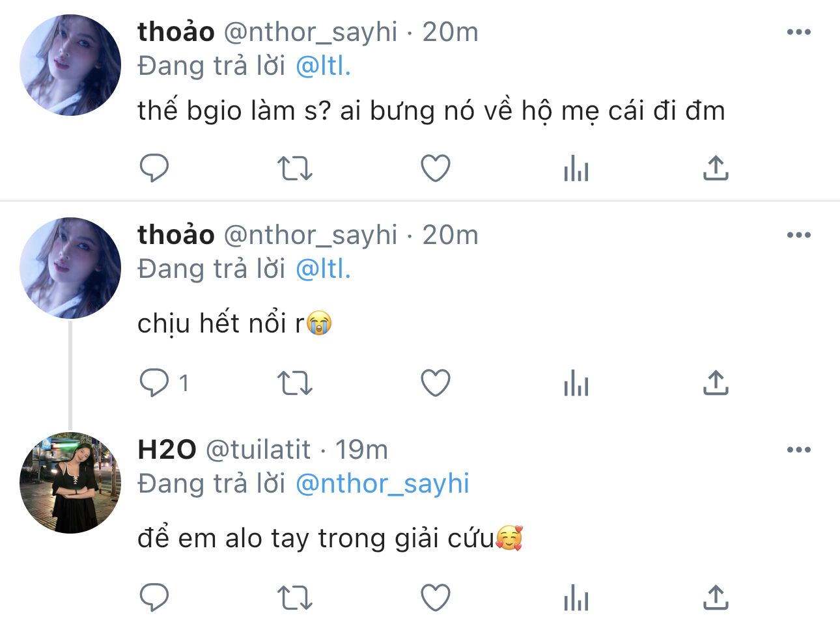Retweet the "chịu hết nổi r" tweet
Screen dimensions: 840x626
(295, 383)
